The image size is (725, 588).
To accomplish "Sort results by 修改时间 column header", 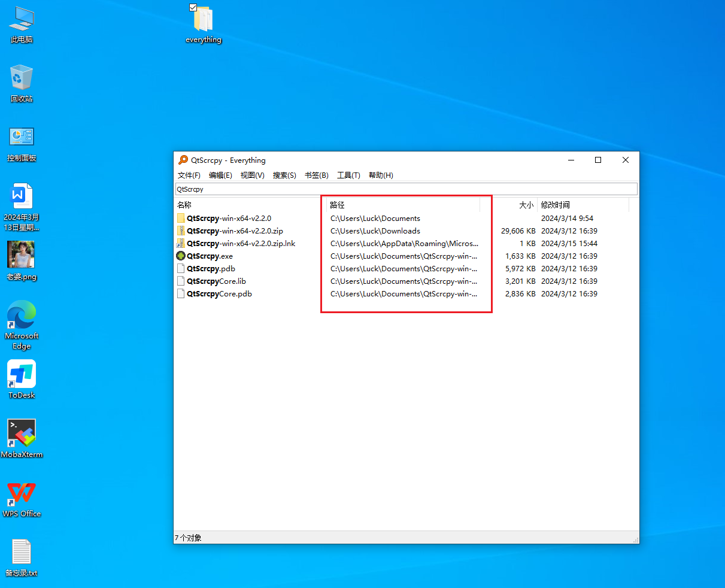I will (x=556, y=205).
